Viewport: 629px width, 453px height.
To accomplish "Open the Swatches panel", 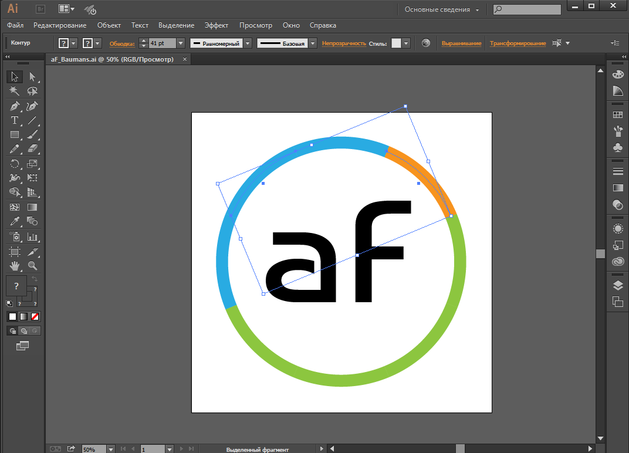I will [618, 115].
